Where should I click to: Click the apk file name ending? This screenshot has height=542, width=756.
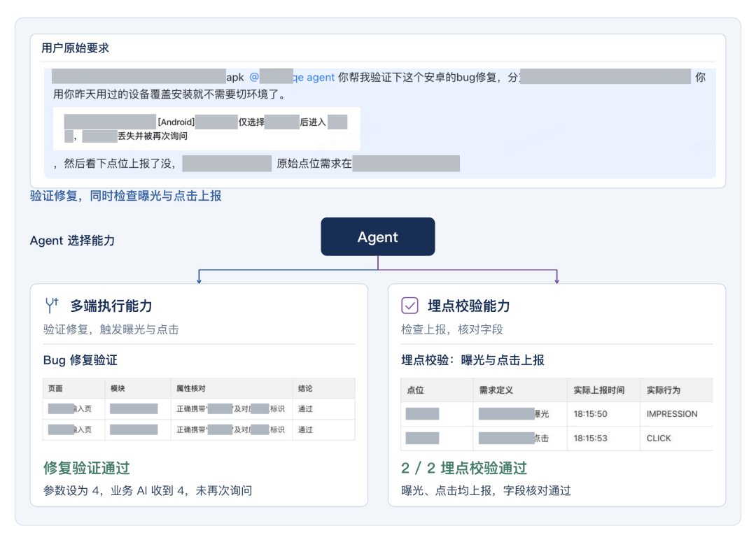(x=235, y=77)
